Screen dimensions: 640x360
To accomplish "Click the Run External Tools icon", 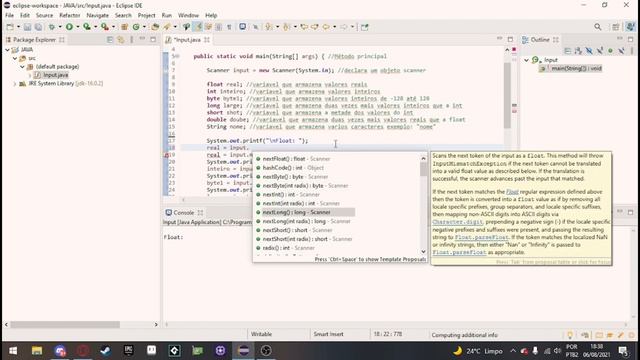I will pyautogui.click(x=105, y=27).
